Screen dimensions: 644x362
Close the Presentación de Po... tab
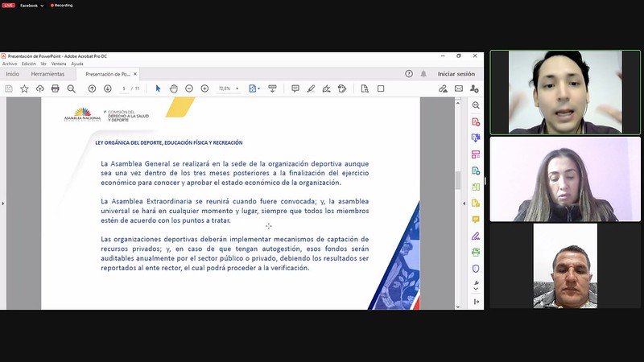[x=135, y=74]
